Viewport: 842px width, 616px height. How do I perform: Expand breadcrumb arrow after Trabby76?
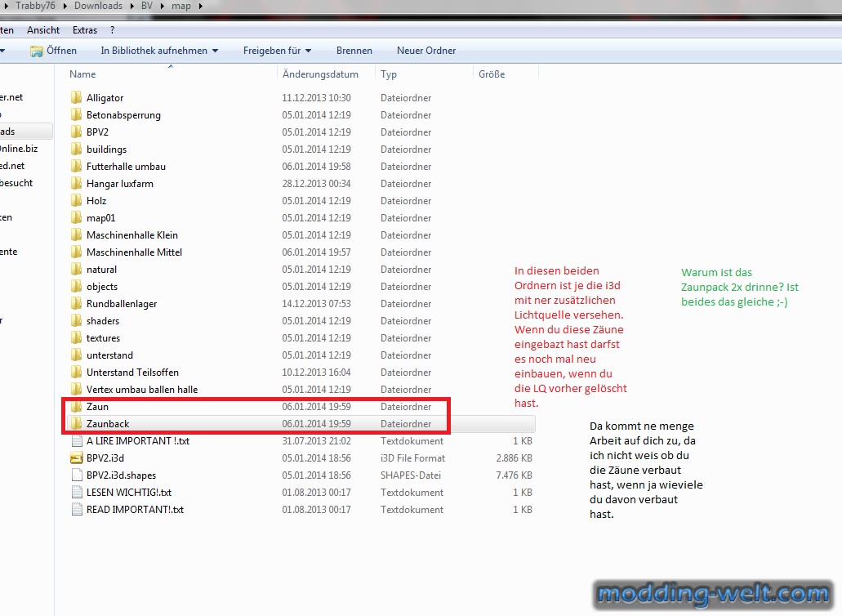65,6
